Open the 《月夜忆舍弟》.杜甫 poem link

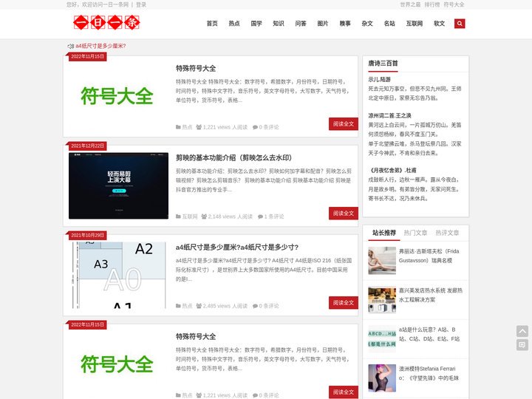(x=392, y=171)
